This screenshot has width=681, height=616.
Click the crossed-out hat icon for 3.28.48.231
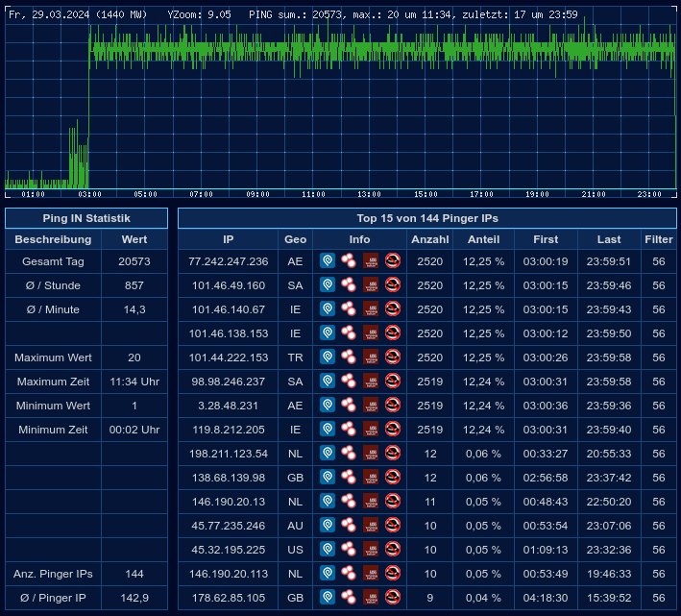392,405
